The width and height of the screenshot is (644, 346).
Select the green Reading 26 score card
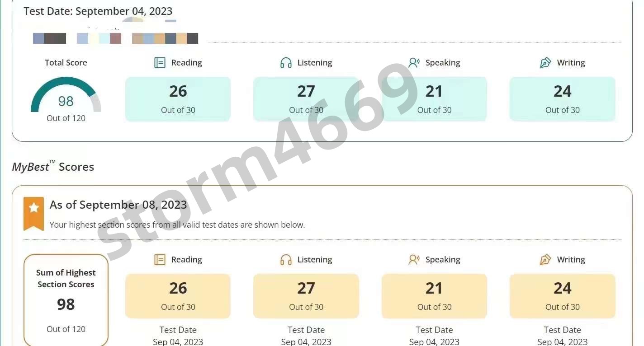[x=178, y=99]
